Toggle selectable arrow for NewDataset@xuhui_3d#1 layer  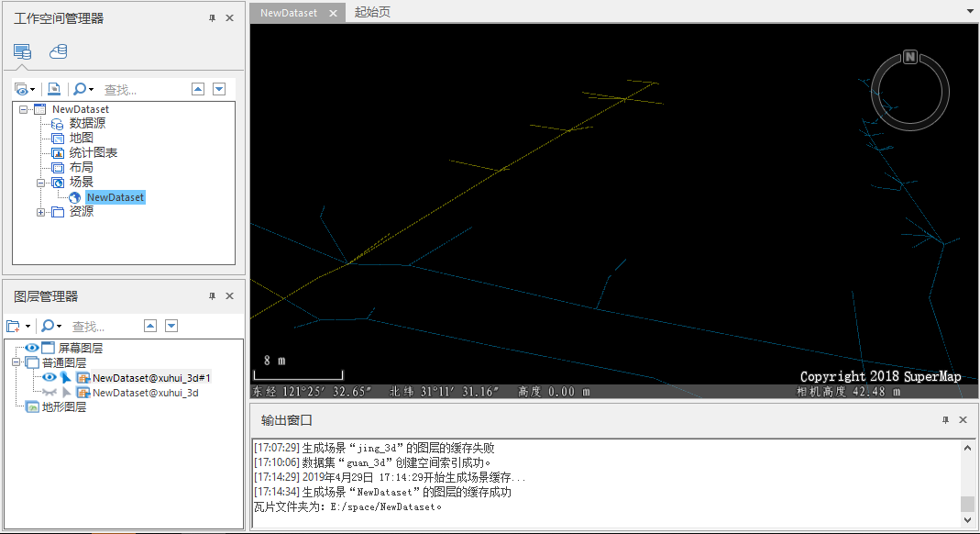(66, 378)
